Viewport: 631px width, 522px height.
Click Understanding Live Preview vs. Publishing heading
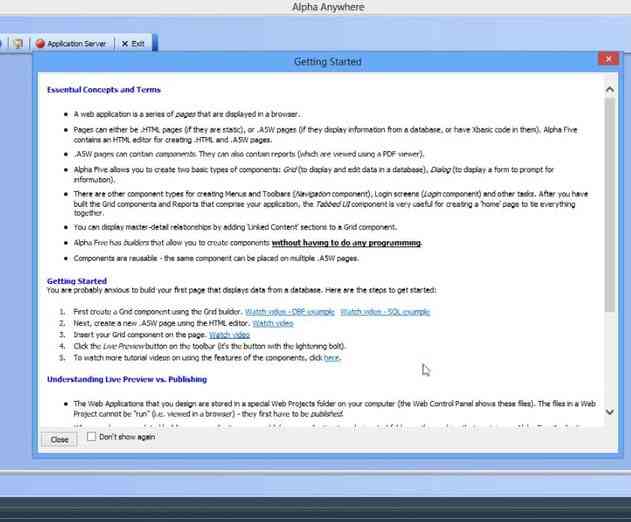pos(127,380)
